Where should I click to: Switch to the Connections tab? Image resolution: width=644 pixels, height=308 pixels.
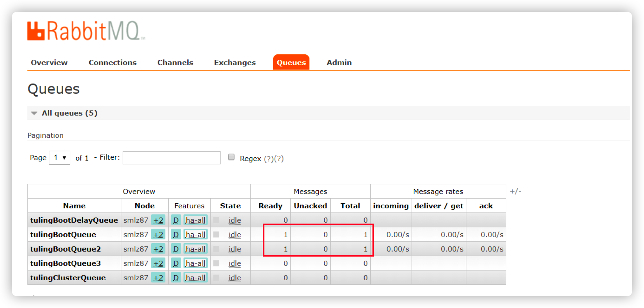(x=113, y=62)
